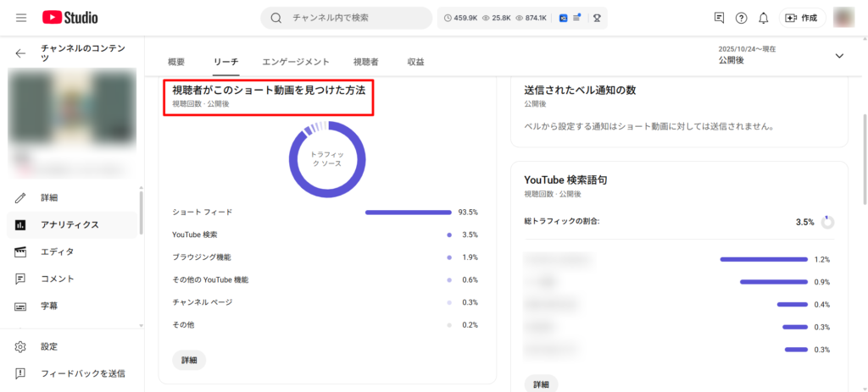Click the ショート フィード 93.5% bar
Viewport: 868px width, 392px height.
pos(408,212)
